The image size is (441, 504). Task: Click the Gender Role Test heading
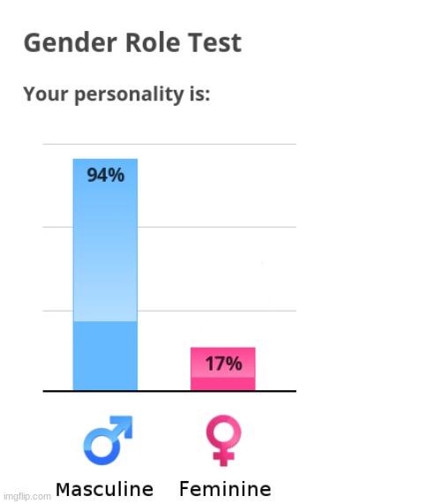click(132, 42)
